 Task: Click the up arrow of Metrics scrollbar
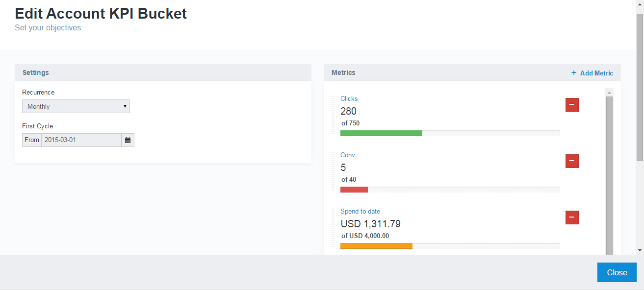[x=609, y=92]
